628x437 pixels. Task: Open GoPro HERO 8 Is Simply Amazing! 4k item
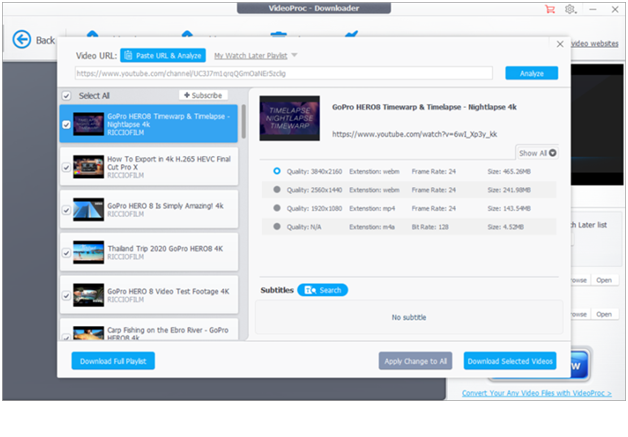click(149, 209)
